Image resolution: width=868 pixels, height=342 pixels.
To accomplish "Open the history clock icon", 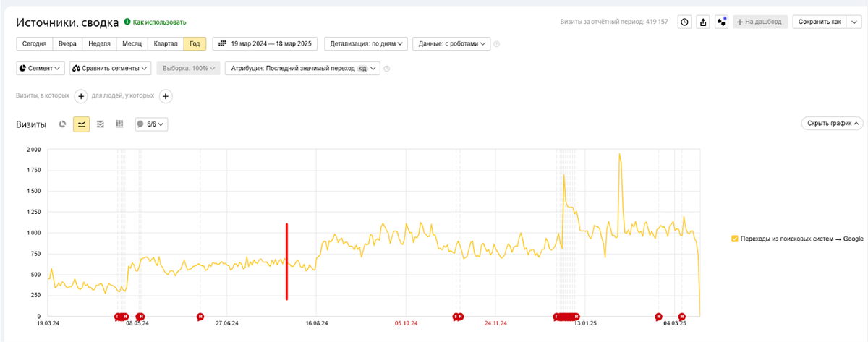I will 684,22.
